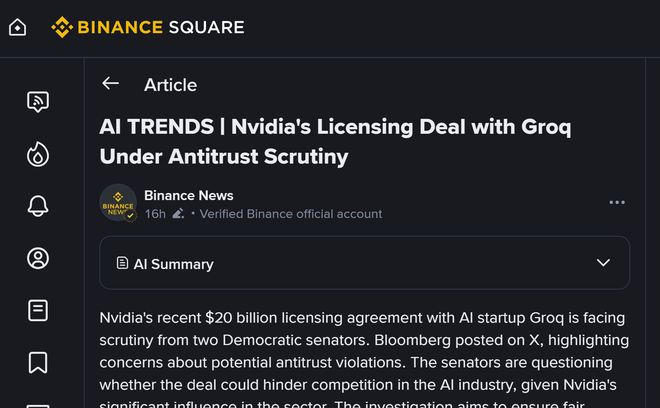Open the feed chat icon in sidebar

tap(38, 101)
